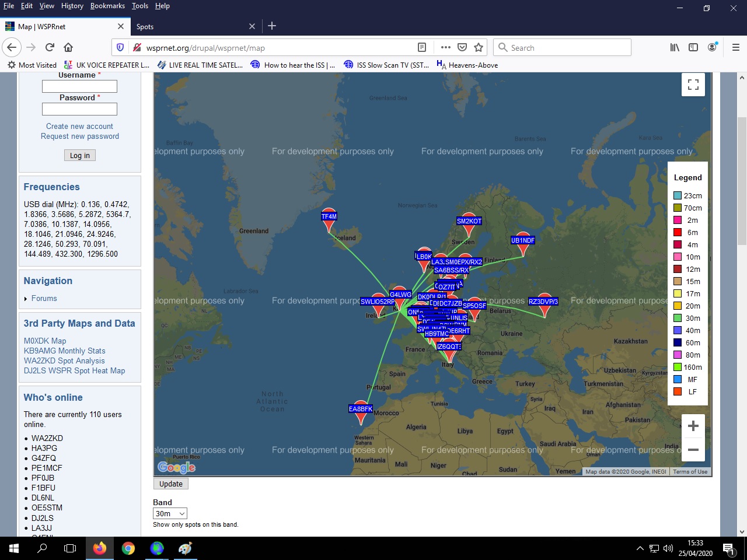The image size is (747, 560).
Task: Open the Bookmarks menu
Action: (107, 6)
